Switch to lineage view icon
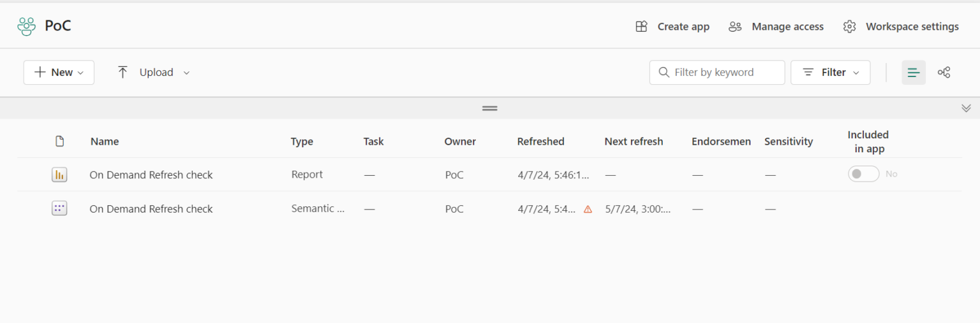 coord(944,73)
